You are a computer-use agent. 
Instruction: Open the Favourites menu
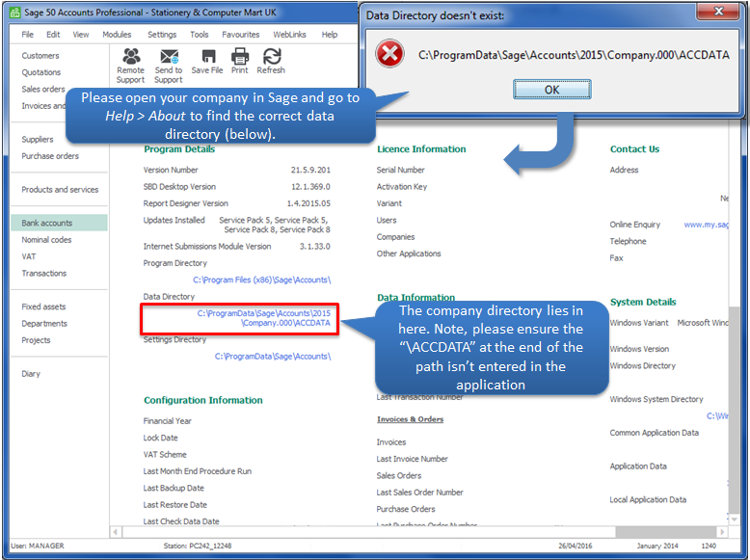[241, 35]
